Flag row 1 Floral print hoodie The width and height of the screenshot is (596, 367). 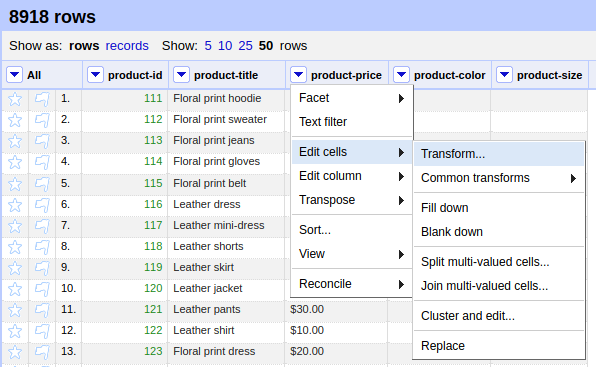[x=42, y=100]
